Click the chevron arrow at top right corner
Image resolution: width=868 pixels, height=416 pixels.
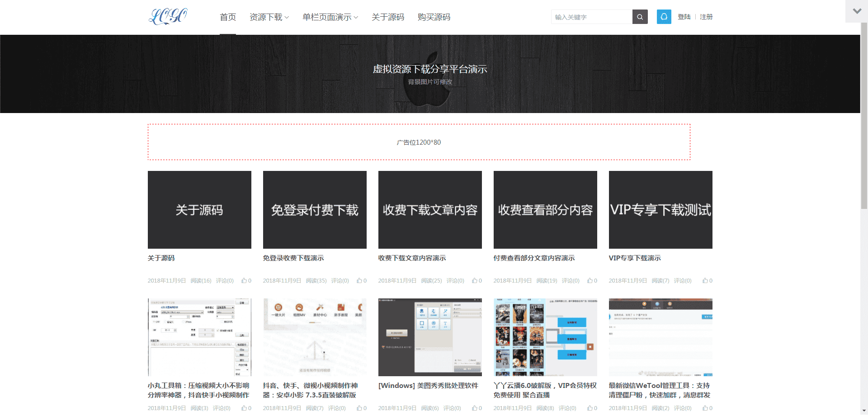click(856, 11)
